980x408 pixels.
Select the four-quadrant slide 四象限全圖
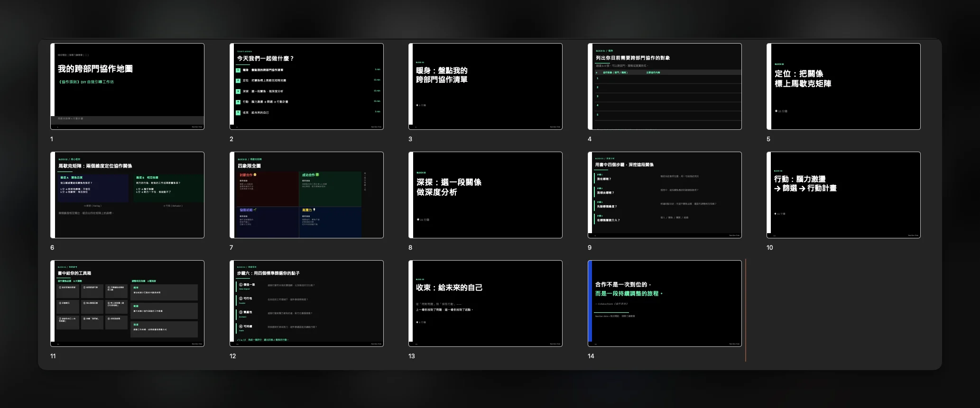tap(306, 195)
